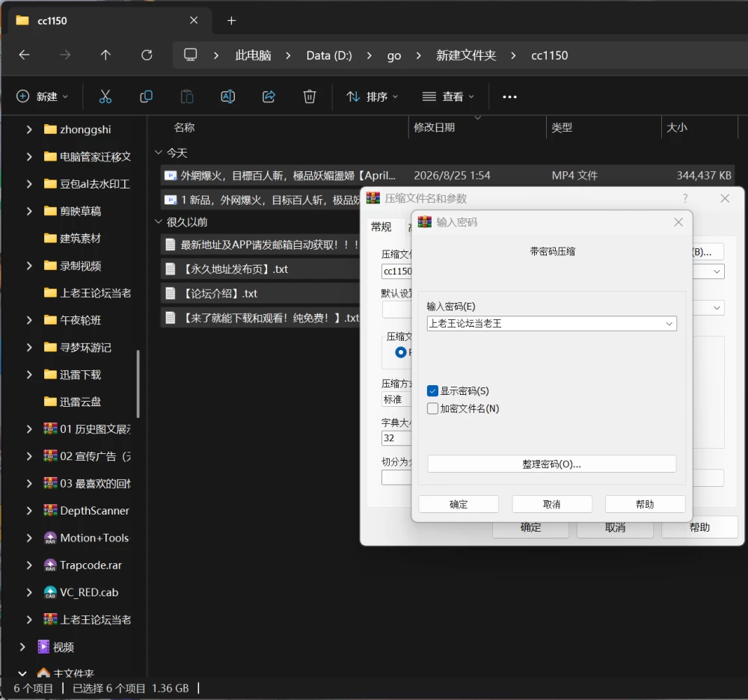Click the Share icon in toolbar
748x700 pixels.
[x=269, y=96]
